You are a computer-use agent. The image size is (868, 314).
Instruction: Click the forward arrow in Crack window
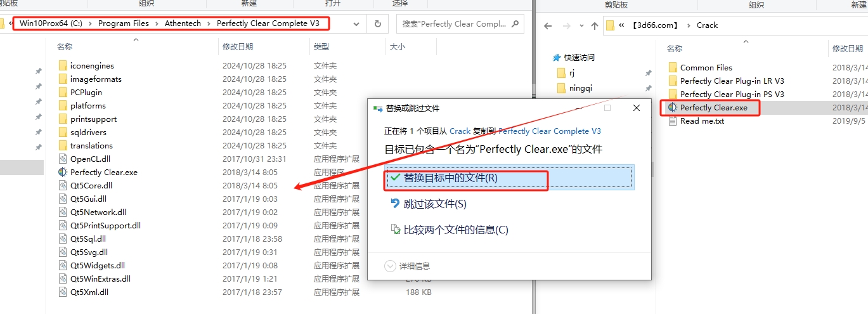coord(566,25)
